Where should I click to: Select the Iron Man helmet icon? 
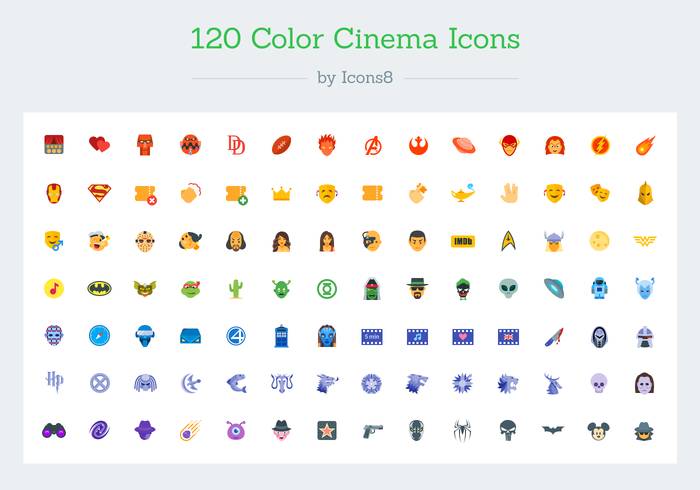pos(54,193)
